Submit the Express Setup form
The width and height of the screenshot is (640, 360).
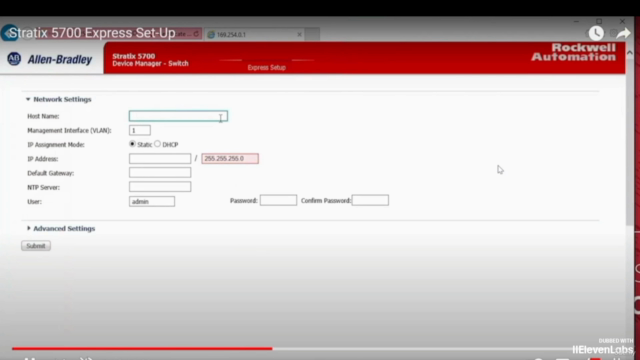pos(36,246)
